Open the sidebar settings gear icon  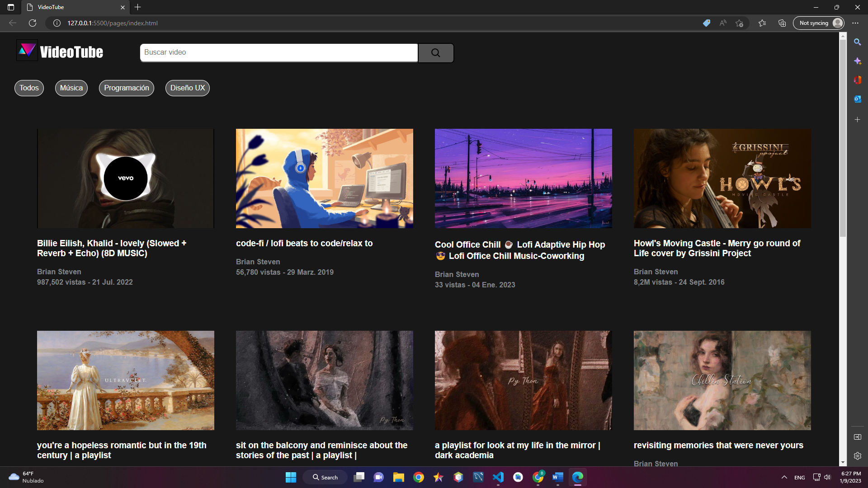(x=857, y=456)
